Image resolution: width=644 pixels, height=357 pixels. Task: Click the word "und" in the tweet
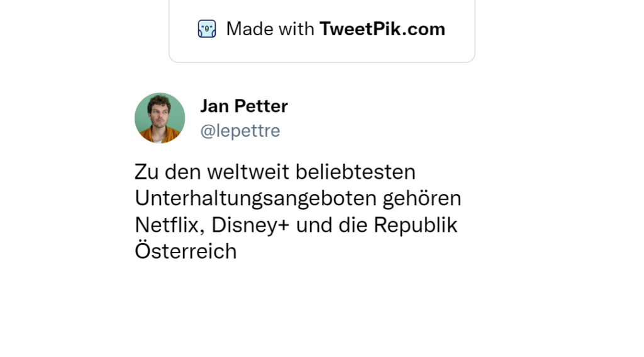pyautogui.click(x=313, y=225)
